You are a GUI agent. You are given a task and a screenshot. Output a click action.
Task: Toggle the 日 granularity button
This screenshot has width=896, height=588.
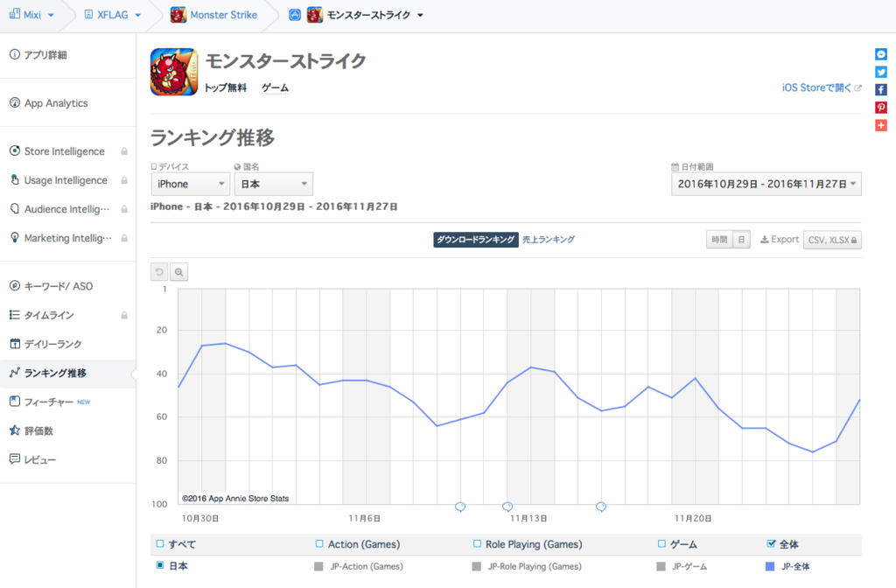click(741, 240)
